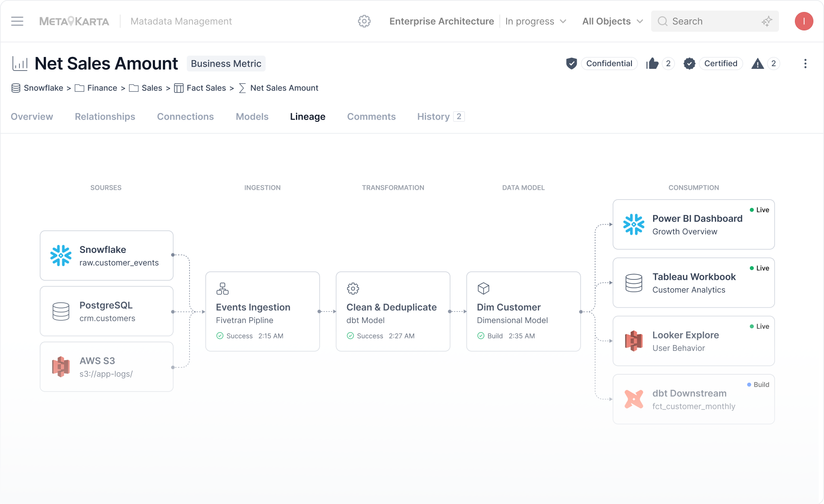The image size is (824, 504).
Task: Click the Certified status tag
Action: pos(721,64)
